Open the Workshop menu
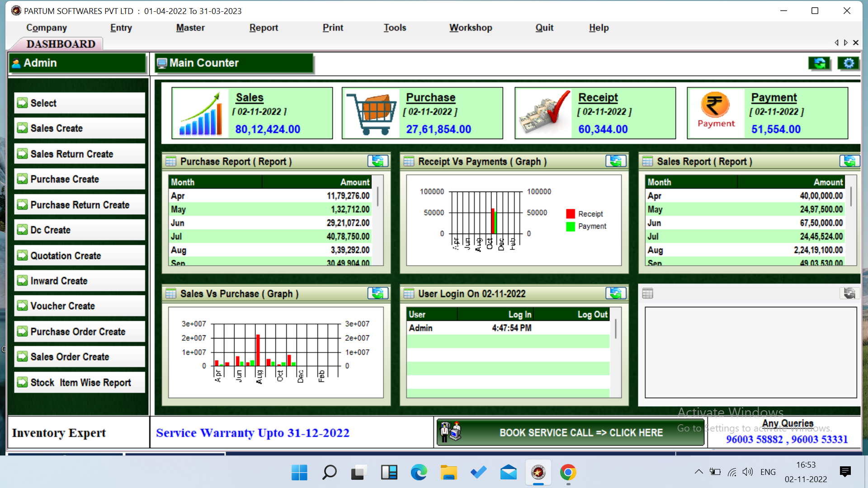The image size is (868, 488). 470,28
